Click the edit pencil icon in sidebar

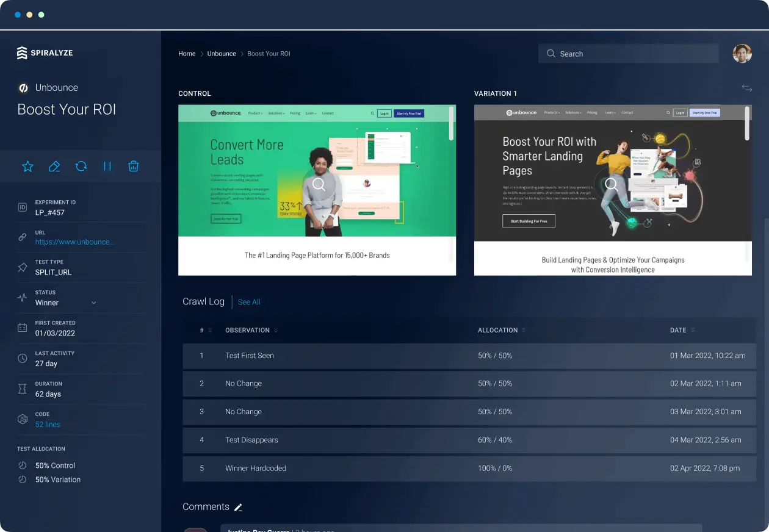coord(54,166)
